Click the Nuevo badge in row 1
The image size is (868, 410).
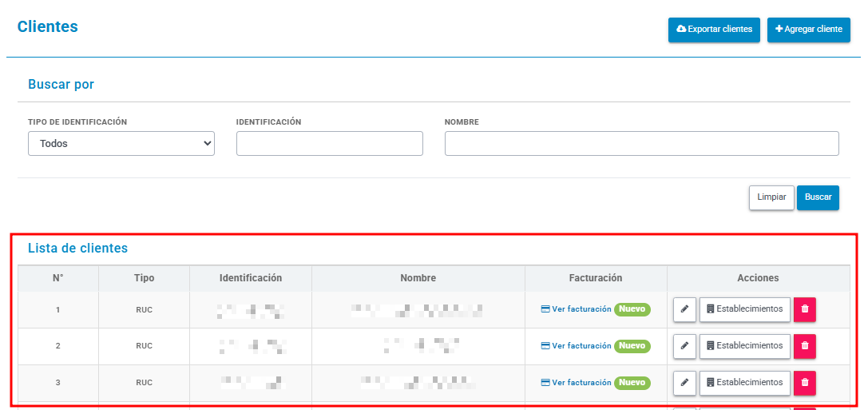[632, 309]
